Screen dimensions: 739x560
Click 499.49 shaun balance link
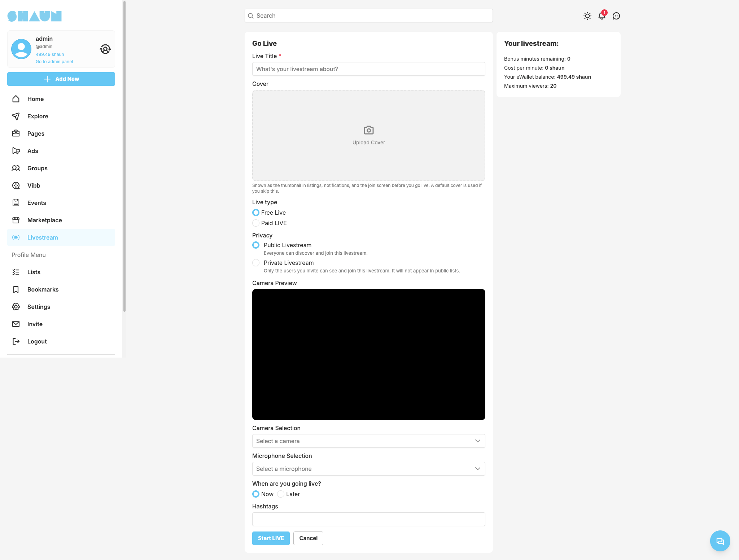click(x=50, y=54)
